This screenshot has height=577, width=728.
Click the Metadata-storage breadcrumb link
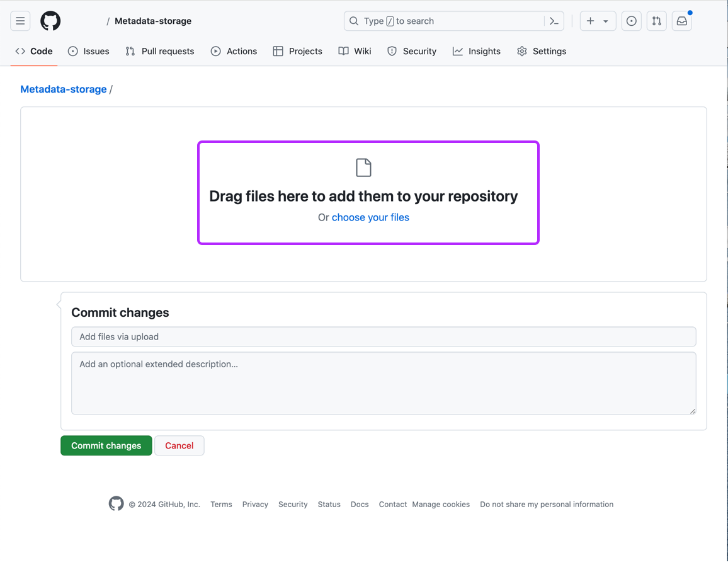click(x=64, y=89)
